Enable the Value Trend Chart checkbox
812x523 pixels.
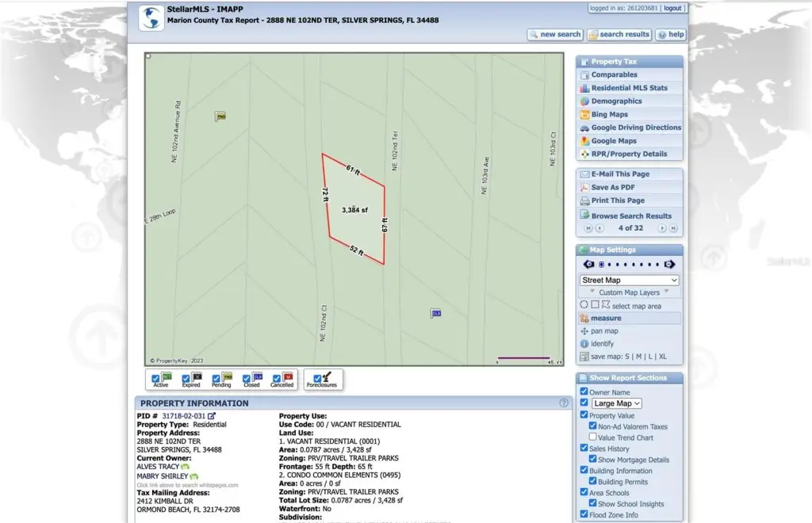pyautogui.click(x=593, y=437)
